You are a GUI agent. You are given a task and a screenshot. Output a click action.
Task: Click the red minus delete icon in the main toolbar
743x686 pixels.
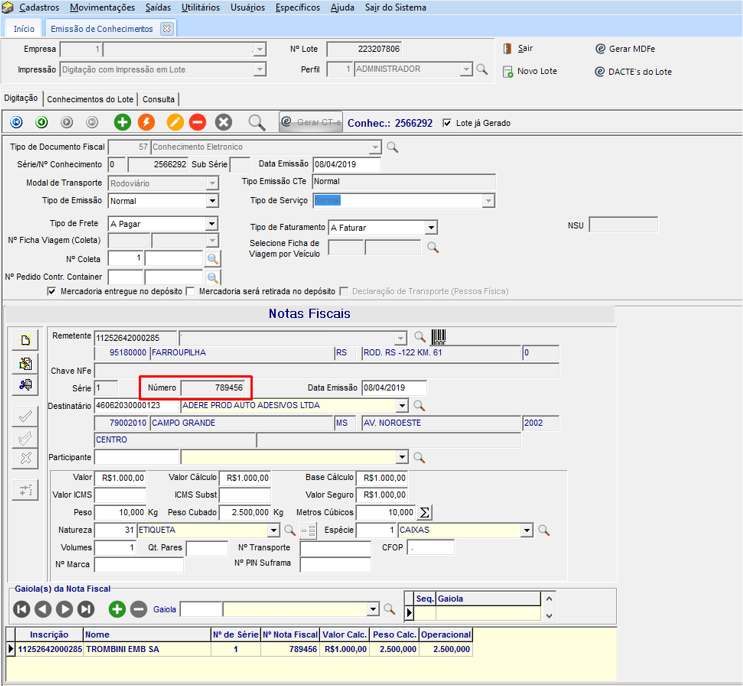tap(198, 122)
